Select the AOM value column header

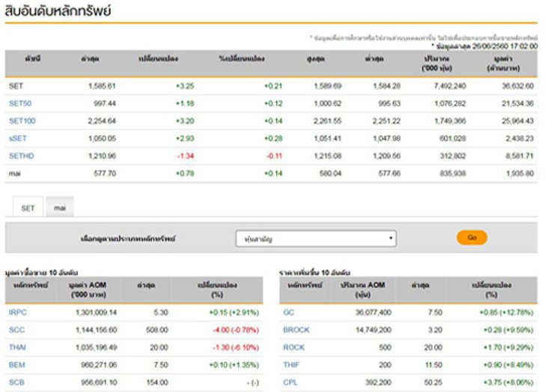pyautogui.click(x=88, y=290)
